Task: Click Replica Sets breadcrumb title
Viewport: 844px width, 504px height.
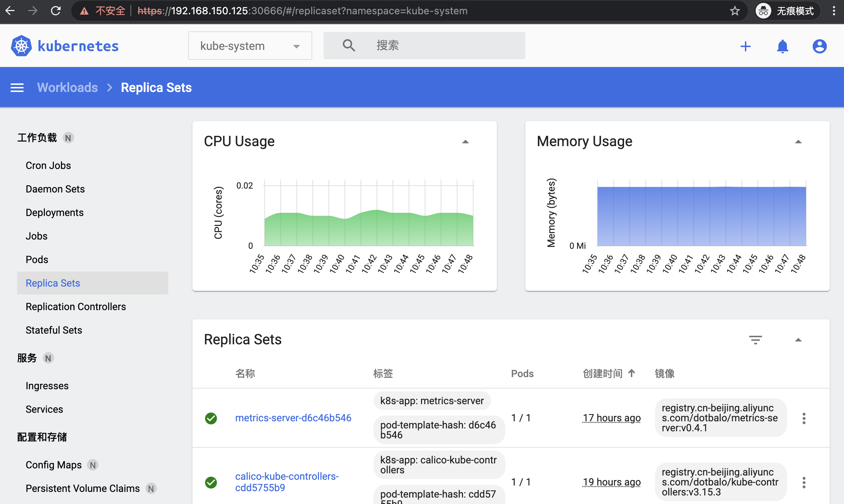Action: (156, 87)
